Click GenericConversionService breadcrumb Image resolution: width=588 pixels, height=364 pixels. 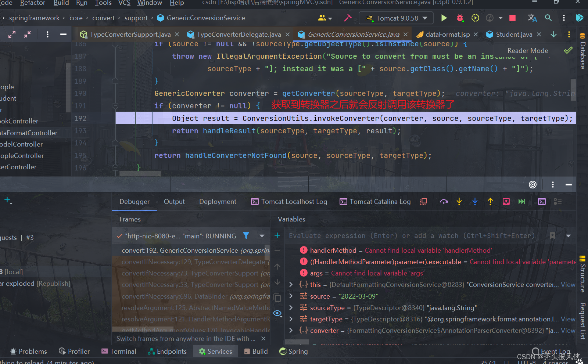(x=201, y=18)
